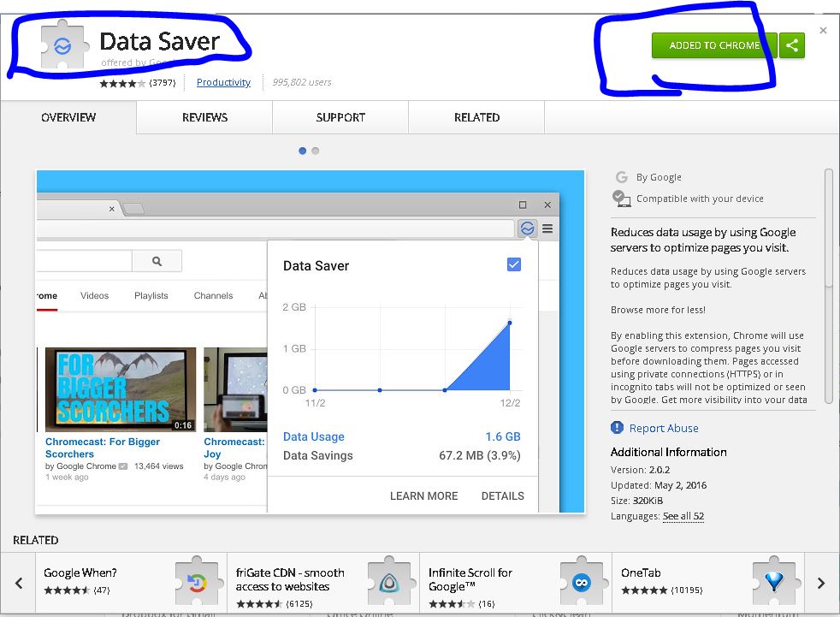The width and height of the screenshot is (840, 617).
Task: Click the Added to Chrome button
Action: (714, 45)
